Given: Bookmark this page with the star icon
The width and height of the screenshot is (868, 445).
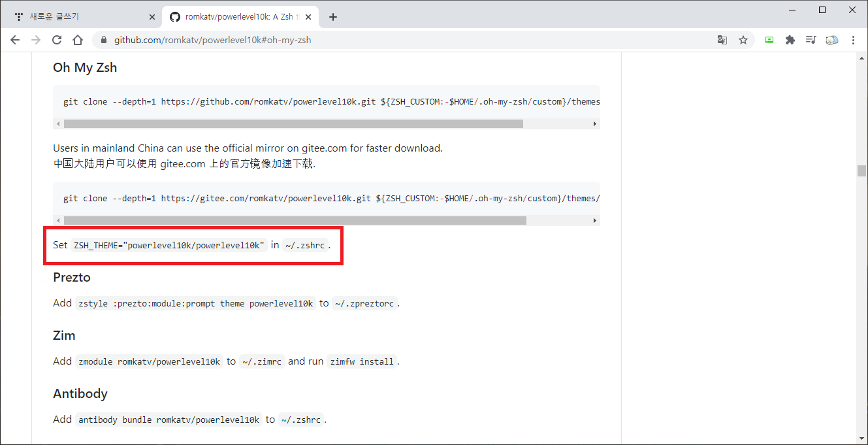Looking at the screenshot, I should tap(743, 40).
